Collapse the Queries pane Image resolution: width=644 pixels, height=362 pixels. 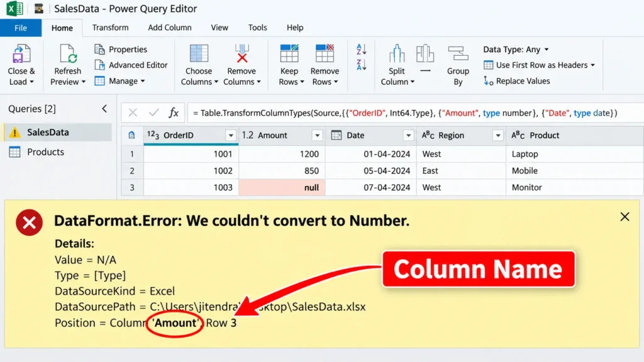coord(104,109)
